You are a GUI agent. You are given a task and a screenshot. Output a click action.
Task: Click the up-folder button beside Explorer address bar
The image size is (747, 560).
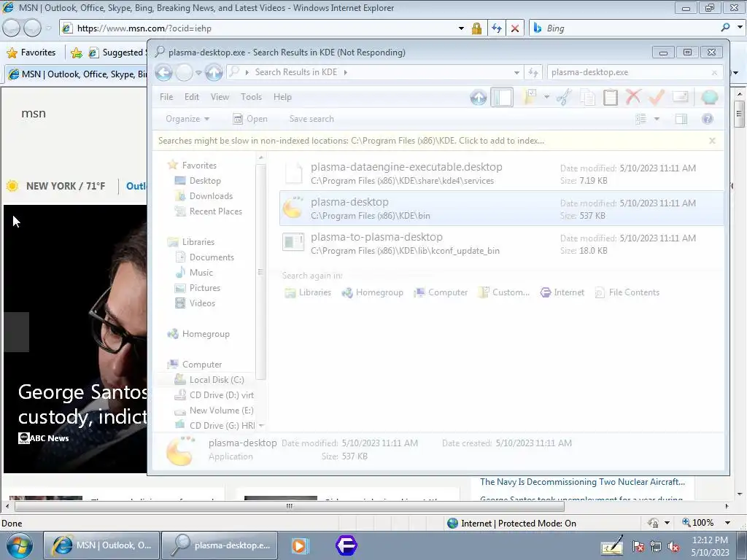[x=214, y=72]
